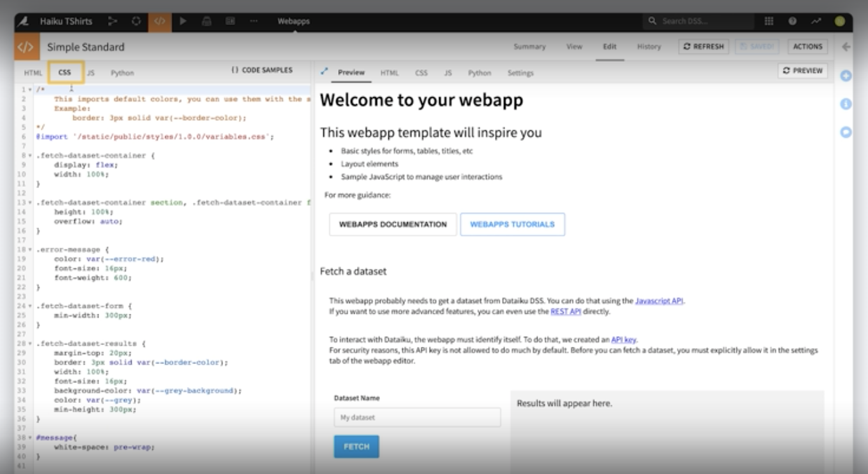Image resolution: width=868 pixels, height=474 pixels.
Task: Open the applications grid icon
Action: [x=769, y=21]
